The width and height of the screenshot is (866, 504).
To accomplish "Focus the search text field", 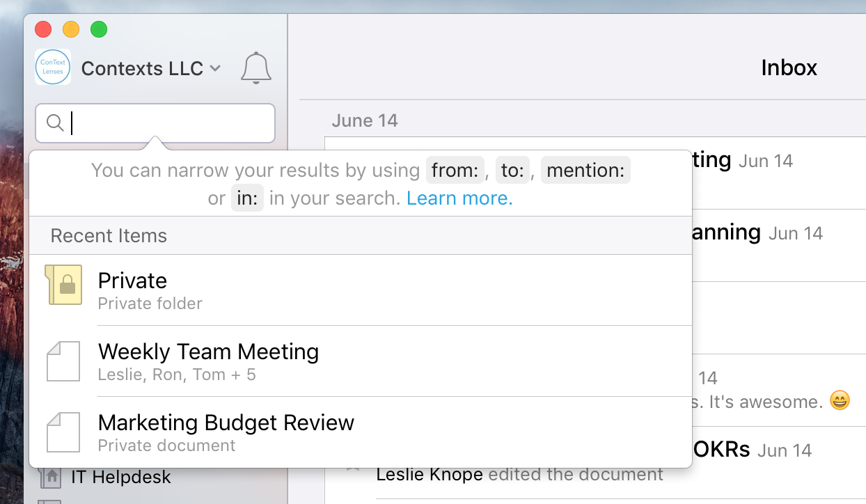I will point(167,123).
